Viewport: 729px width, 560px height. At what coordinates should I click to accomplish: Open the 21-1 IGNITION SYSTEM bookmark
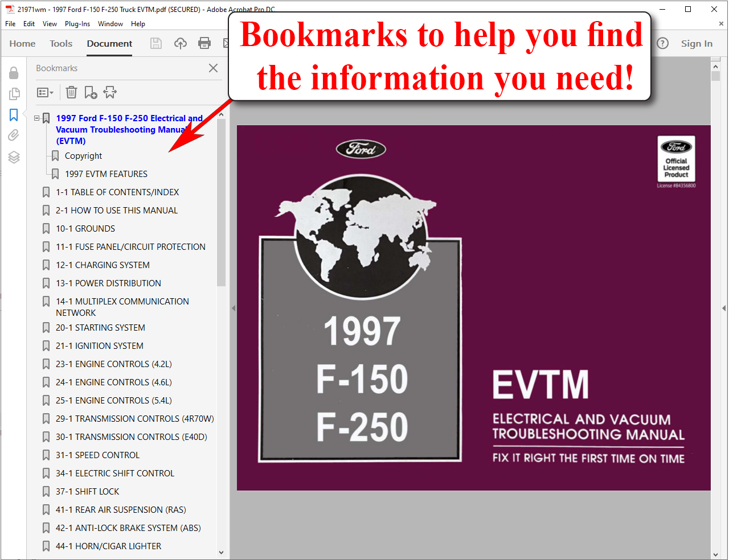[x=100, y=346]
